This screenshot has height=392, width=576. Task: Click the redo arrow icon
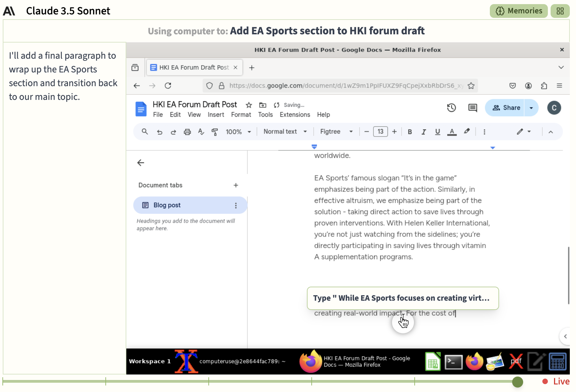pyautogui.click(x=173, y=132)
